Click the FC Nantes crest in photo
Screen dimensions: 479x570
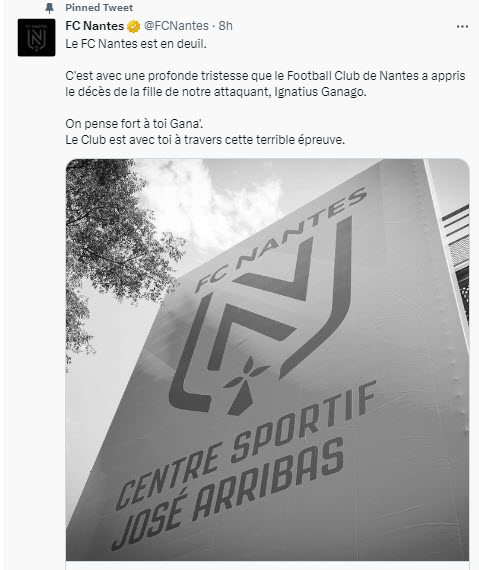click(x=261, y=316)
